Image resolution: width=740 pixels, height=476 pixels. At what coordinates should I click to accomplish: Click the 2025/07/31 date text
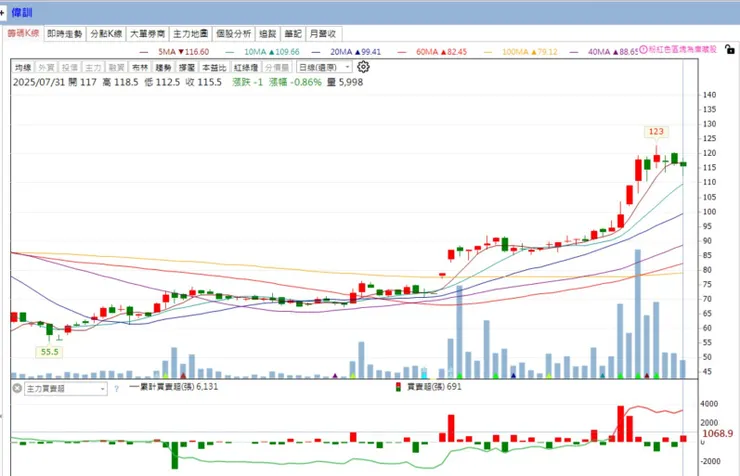coord(38,82)
